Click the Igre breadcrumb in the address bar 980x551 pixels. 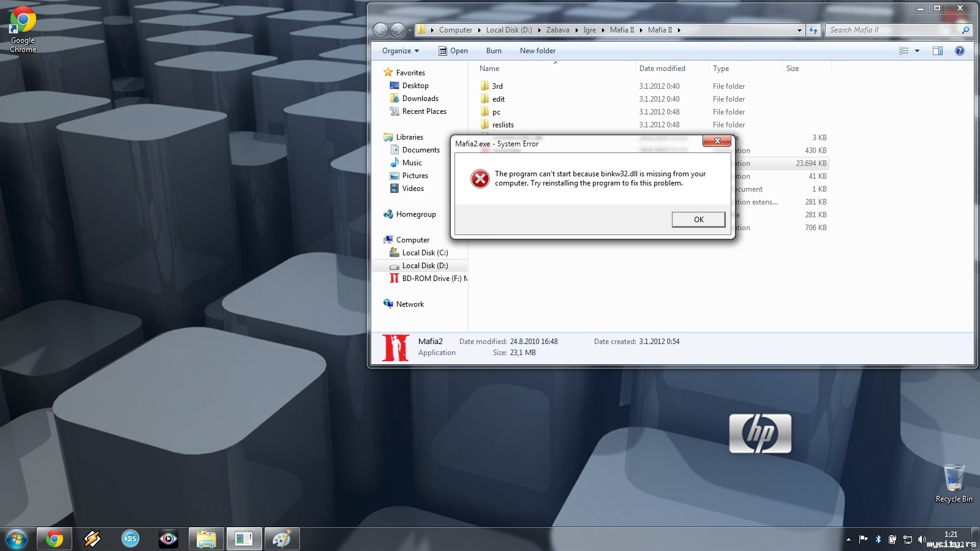pyautogui.click(x=589, y=30)
